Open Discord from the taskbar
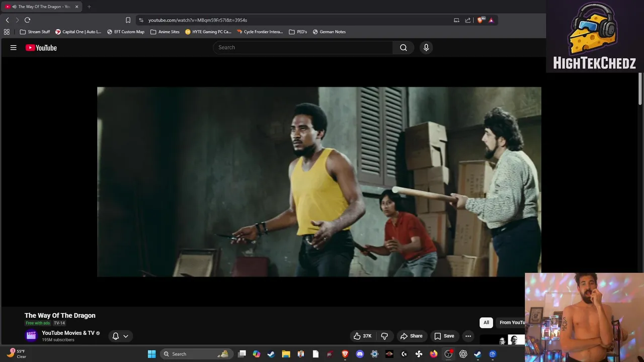 click(360, 354)
